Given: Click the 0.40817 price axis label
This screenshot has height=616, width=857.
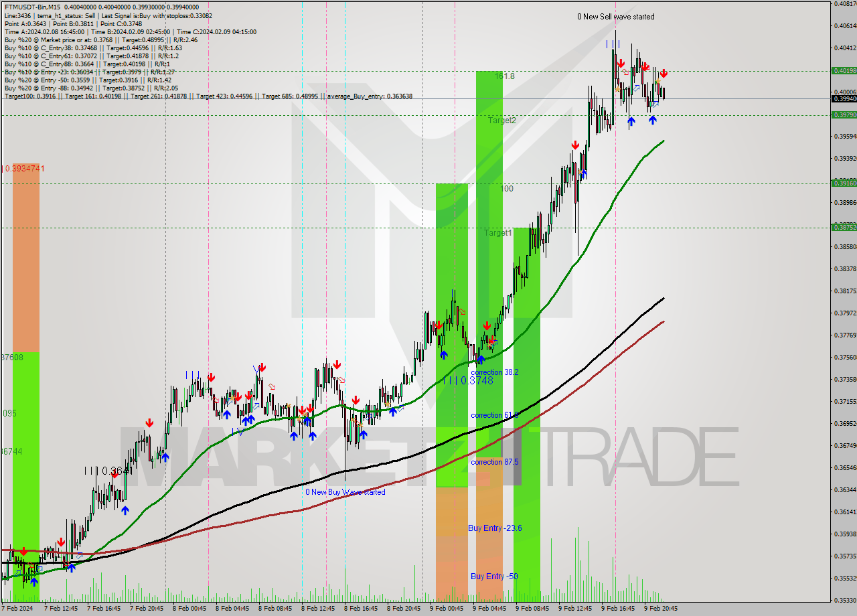Looking at the screenshot, I should [845, 3].
